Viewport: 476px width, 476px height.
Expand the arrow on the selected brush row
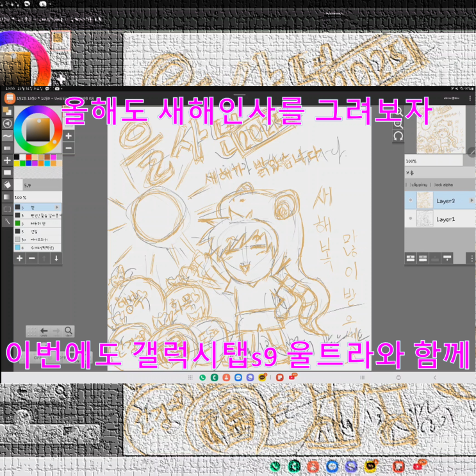pos(57,208)
